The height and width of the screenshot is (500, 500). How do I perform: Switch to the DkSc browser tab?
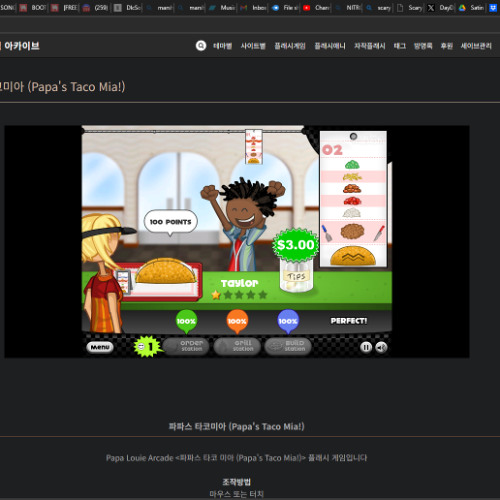pyautogui.click(x=127, y=8)
